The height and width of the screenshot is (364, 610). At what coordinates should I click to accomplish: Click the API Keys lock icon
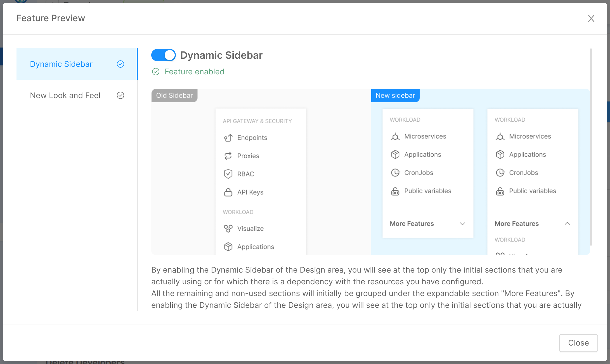pos(228,192)
